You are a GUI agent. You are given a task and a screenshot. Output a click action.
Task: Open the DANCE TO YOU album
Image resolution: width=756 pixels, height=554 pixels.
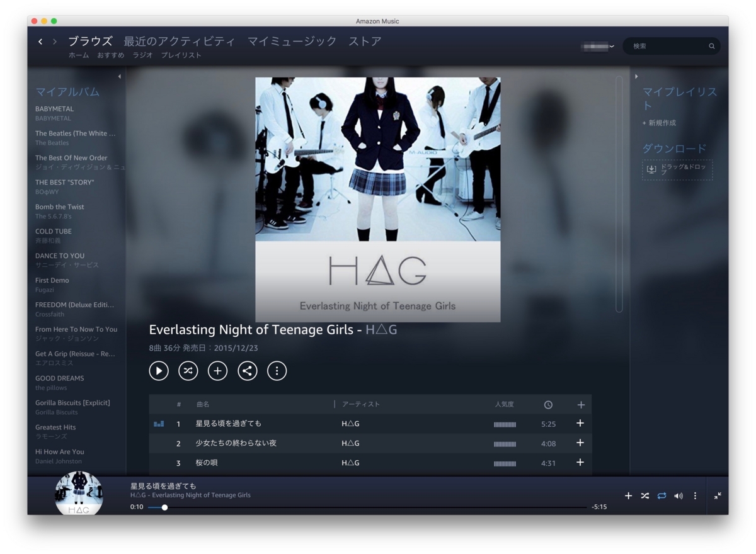[x=60, y=256]
